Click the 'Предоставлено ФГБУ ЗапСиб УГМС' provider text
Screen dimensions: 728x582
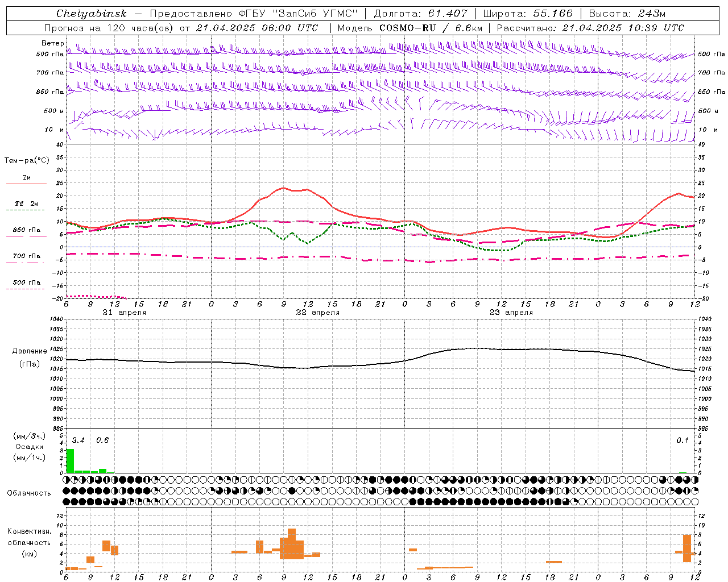(x=253, y=14)
